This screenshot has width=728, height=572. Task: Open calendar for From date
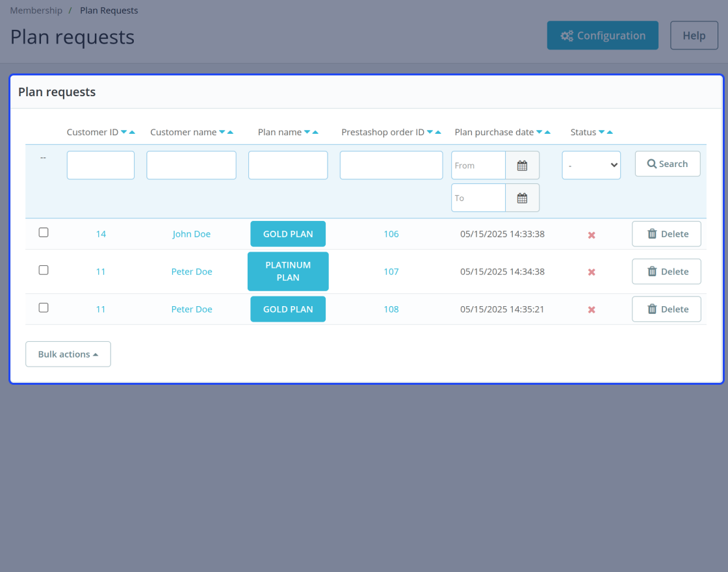pyautogui.click(x=523, y=165)
